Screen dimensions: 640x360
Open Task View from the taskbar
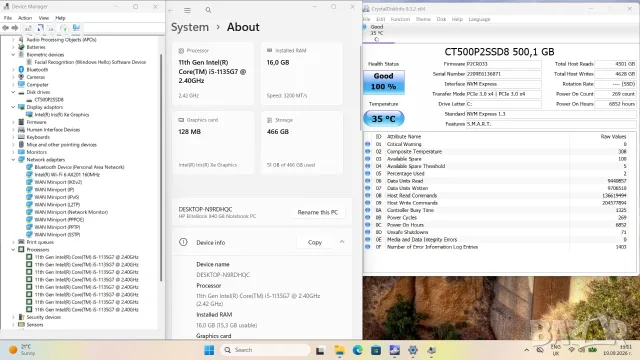click(320, 350)
